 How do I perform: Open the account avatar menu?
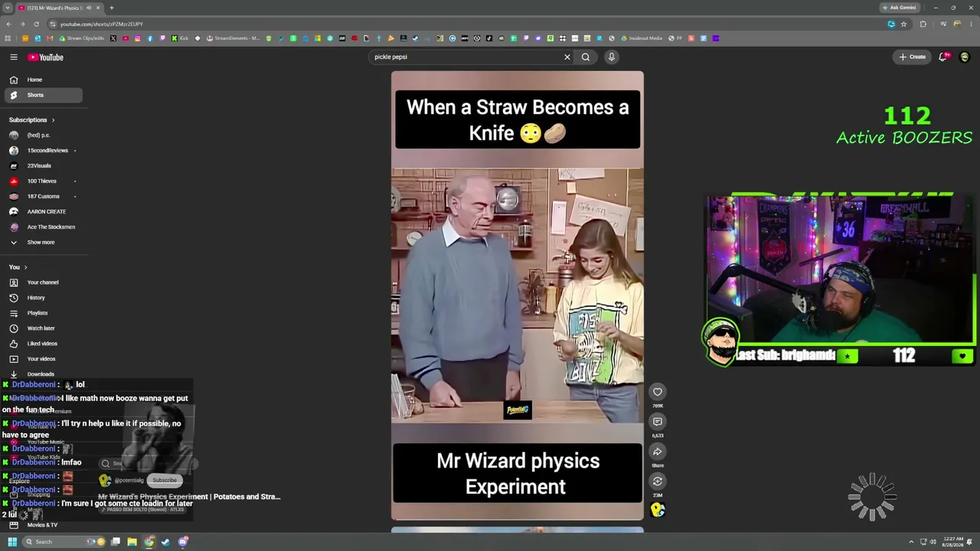tap(965, 57)
